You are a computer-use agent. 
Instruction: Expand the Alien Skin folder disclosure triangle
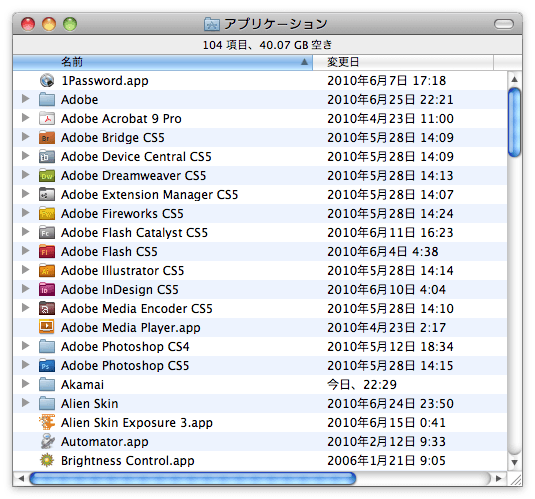(x=25, y=403)
